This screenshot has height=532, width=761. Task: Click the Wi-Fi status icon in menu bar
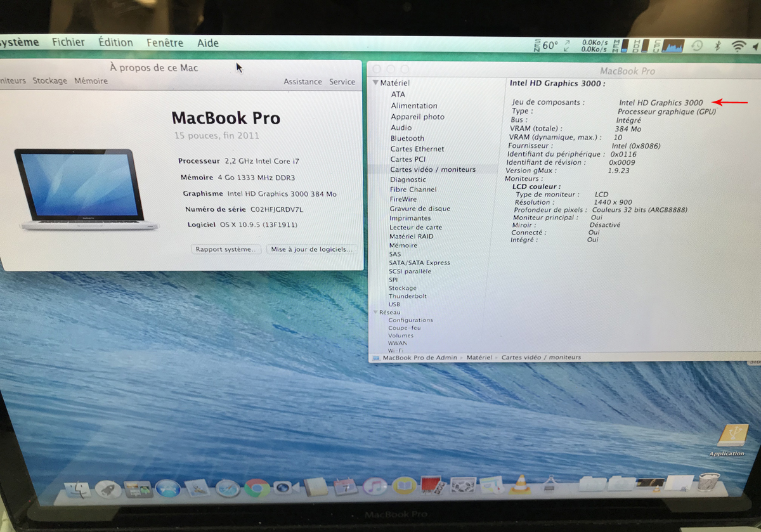pos(738,46)
